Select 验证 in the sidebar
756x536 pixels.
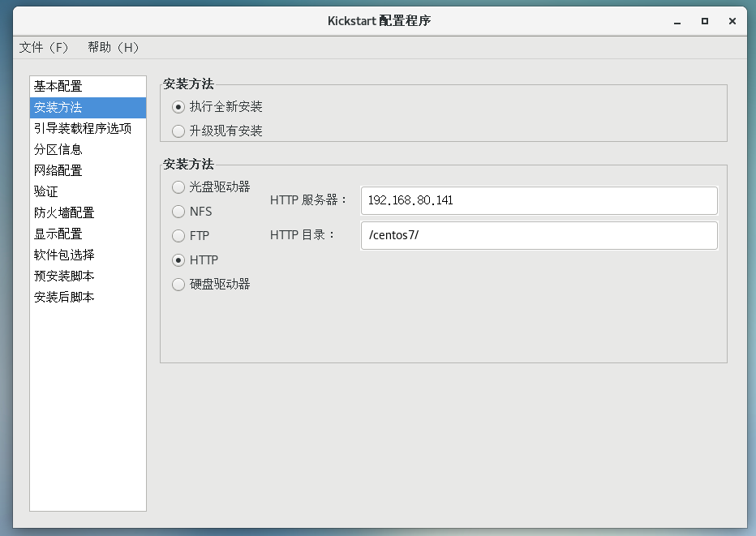coord(88,192)
